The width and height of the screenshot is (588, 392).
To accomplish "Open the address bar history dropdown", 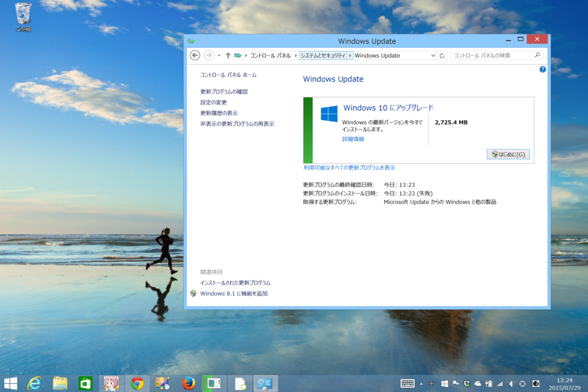I will pyautogui.click(x=433, y=56).
